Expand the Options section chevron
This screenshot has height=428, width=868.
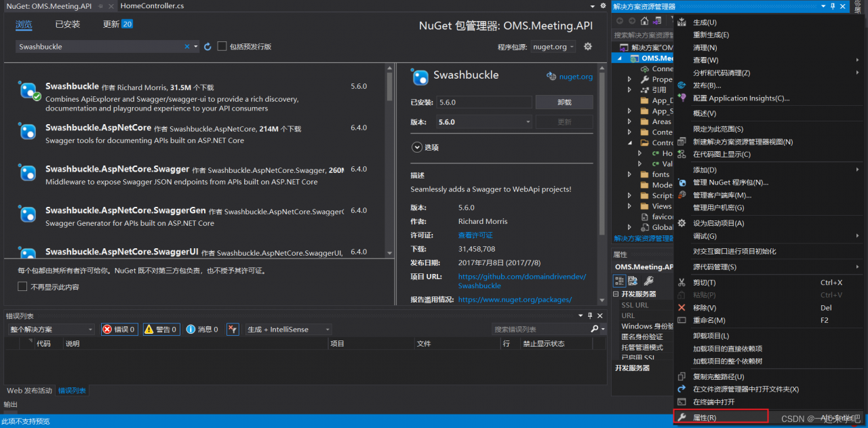click(416, 147)
